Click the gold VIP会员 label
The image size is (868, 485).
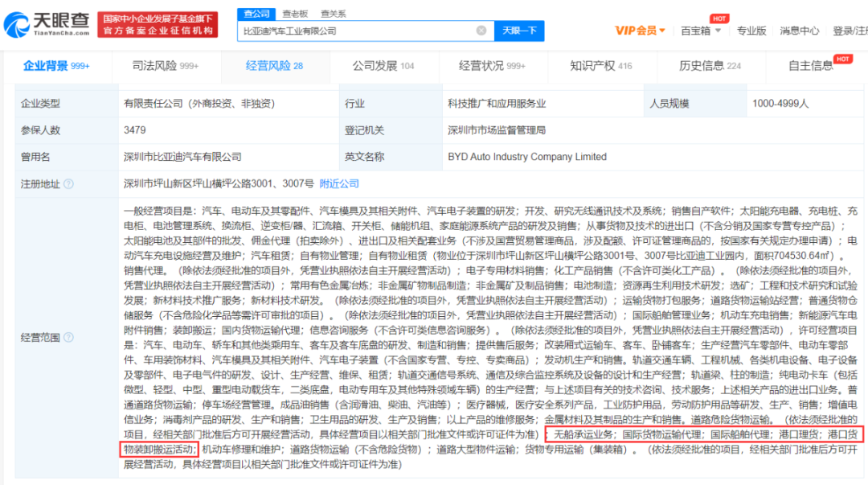[635, 30]
